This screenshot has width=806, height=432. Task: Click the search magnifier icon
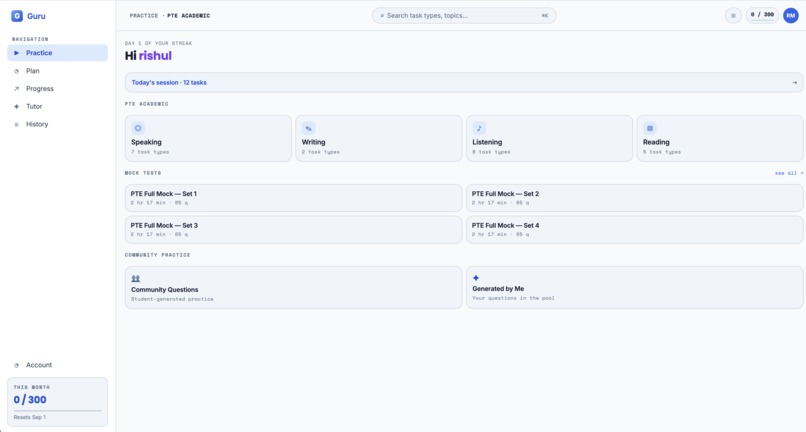(x=382, y=16)
